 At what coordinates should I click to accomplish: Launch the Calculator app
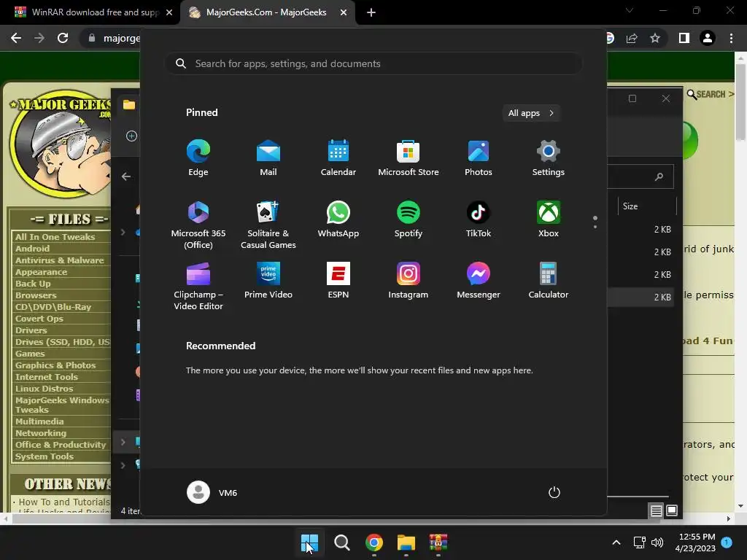[549, 281]
